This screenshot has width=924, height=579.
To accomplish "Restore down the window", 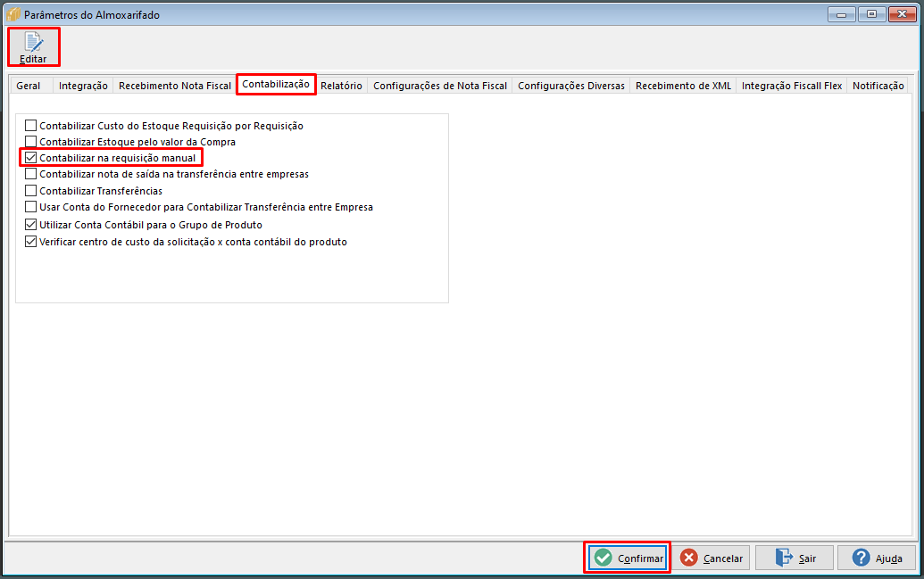I will point(871,14).
